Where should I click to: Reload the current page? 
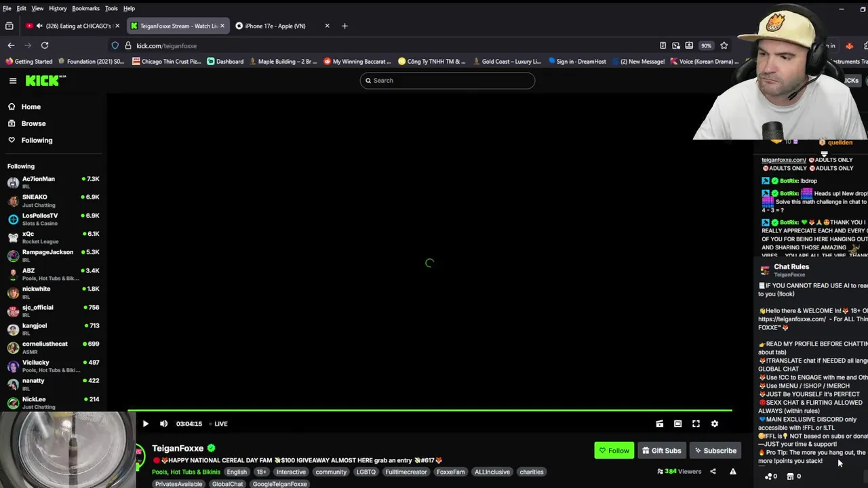pos(45,45)
